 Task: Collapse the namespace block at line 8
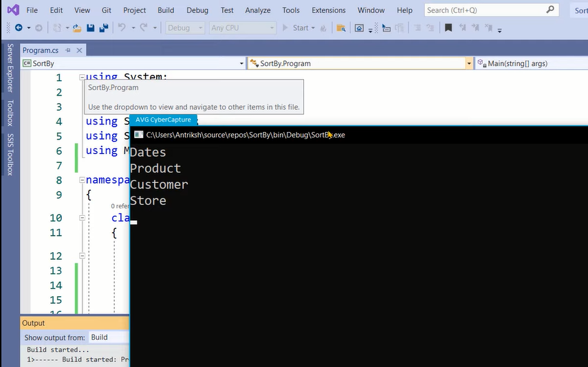coord(82,180)
